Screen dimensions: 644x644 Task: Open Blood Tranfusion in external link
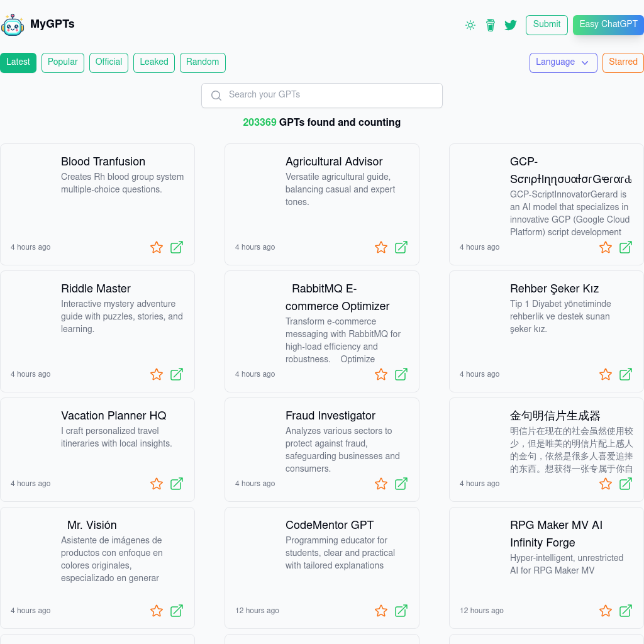tap(177, 247)
